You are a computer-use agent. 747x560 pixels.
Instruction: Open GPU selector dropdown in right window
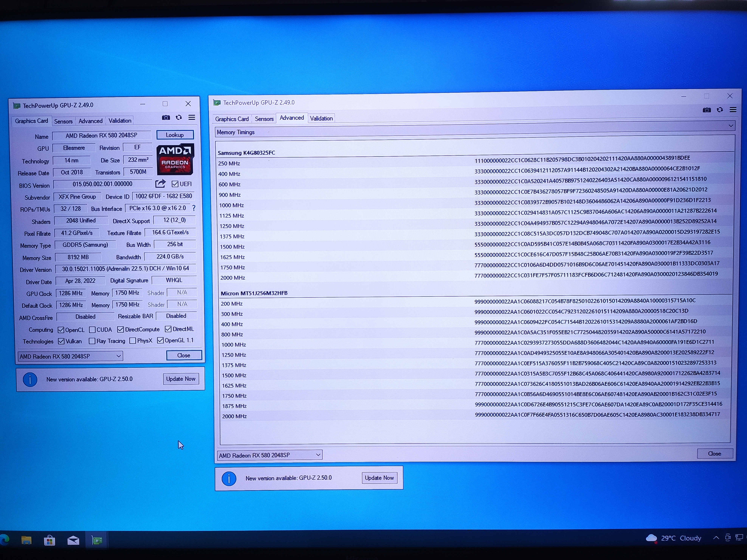click(x=269, y=455)
